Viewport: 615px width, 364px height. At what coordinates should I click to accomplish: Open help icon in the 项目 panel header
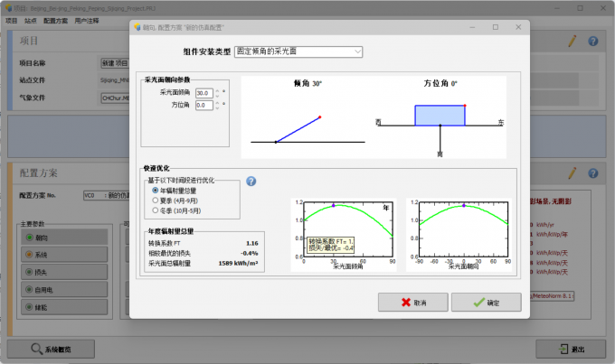click(x=593, y=41)
